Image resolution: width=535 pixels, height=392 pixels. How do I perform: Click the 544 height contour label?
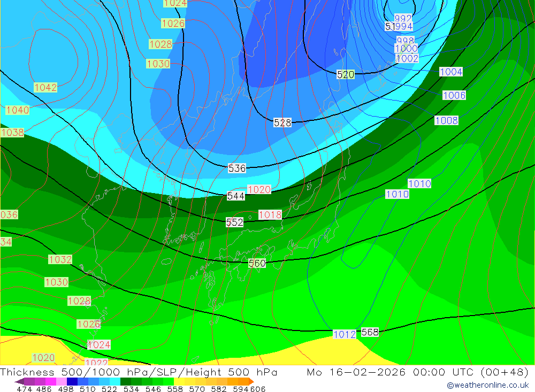[x=236, y=196]
